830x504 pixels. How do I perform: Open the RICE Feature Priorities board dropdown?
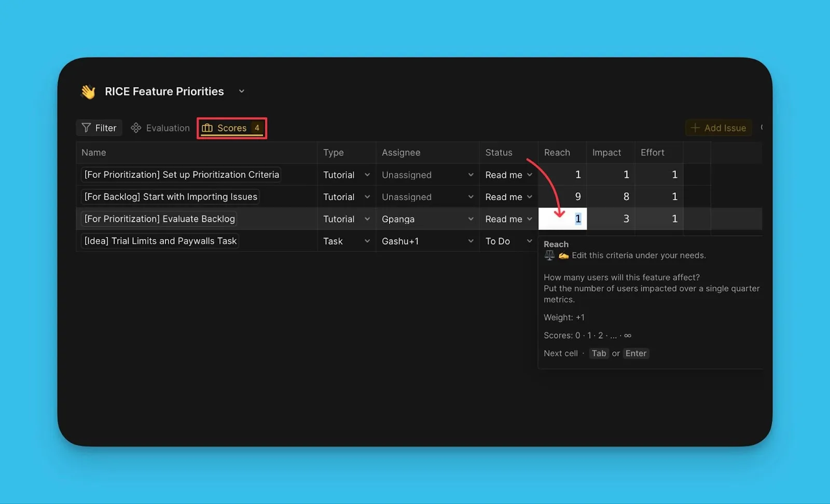(x=242, y=91)
